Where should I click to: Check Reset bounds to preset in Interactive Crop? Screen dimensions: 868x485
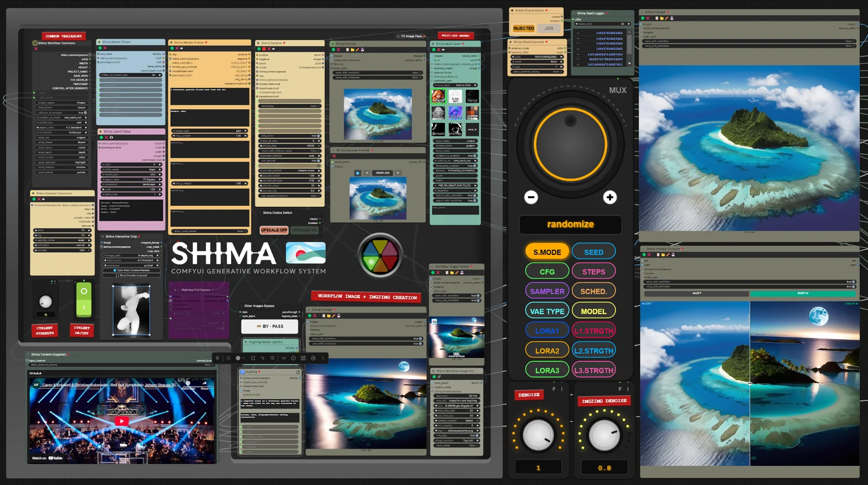[x=132, y=275]
